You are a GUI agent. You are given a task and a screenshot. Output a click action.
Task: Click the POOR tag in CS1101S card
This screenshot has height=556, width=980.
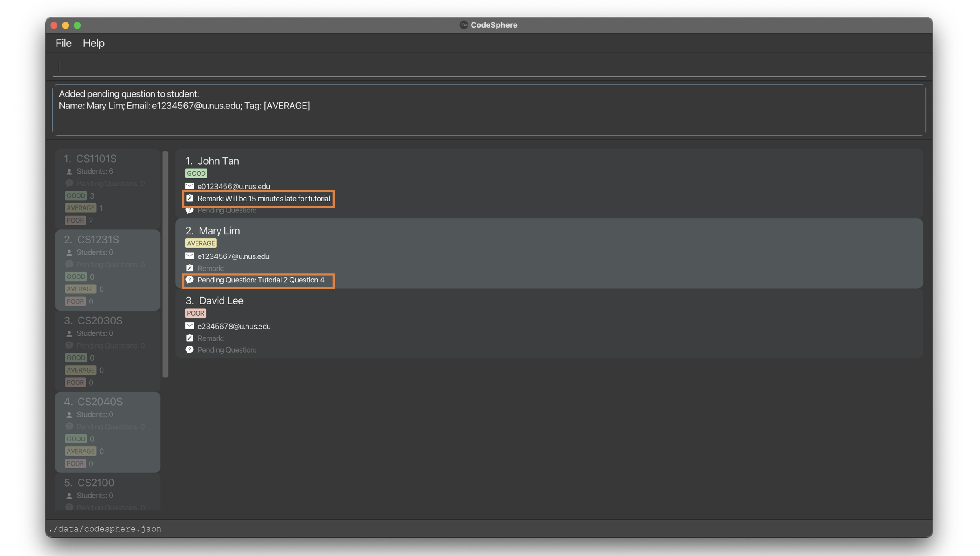pos(75,220)
